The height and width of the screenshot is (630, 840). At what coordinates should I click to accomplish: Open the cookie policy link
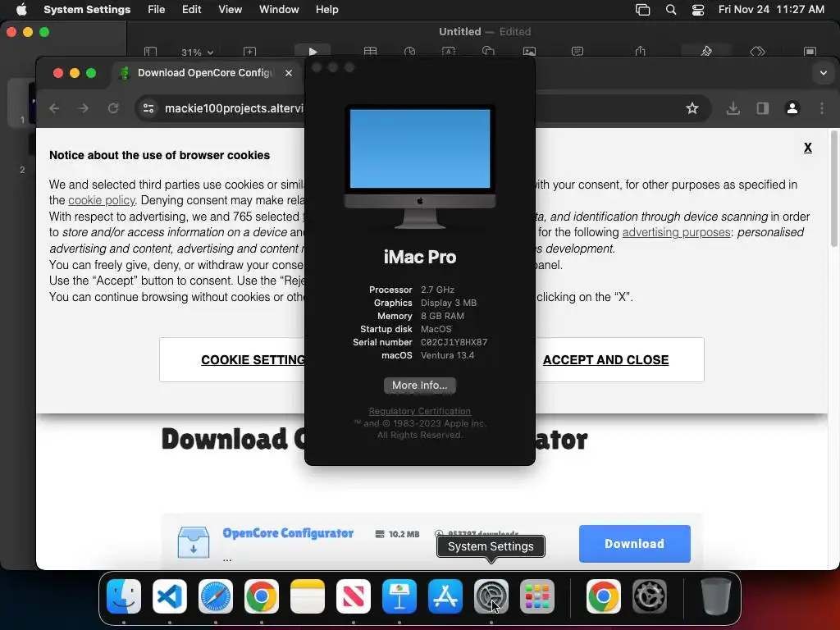102,200
